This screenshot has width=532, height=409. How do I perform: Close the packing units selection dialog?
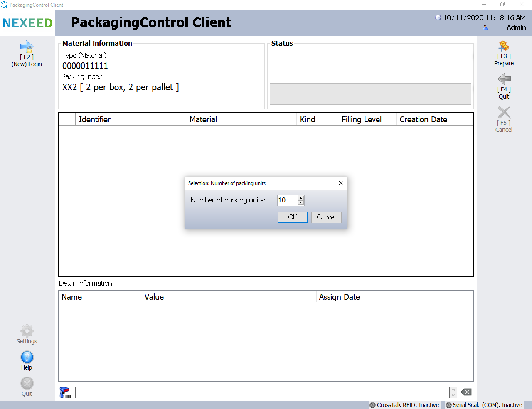pyautogui.click(x=341, y=183)
